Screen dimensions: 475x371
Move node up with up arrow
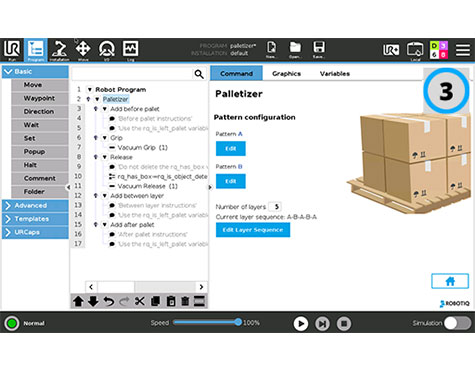click(x=78, y=301)
